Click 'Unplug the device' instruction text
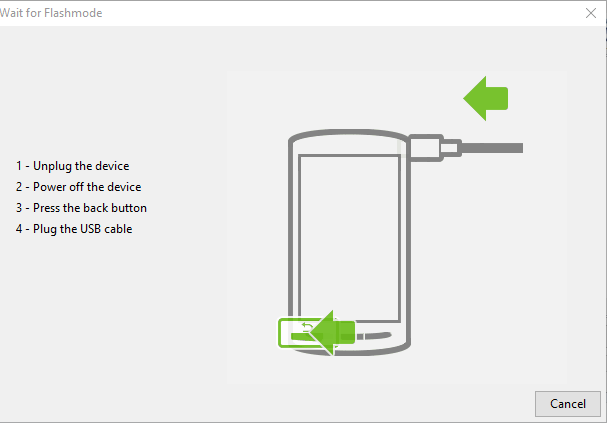This screenshot has height=423, width=607. [81, 166]
